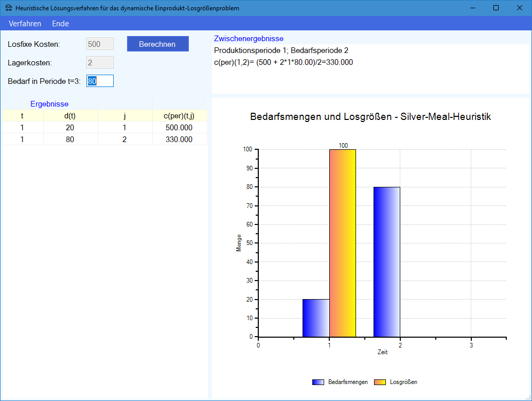The width and height of the screenshot is (532, 401).
Task: Click the Zwischenergebnisse formula text line
Action: (283, 62)
